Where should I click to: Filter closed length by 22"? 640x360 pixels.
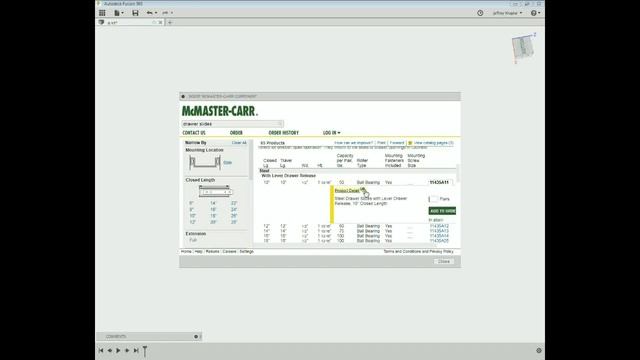[x=234, y=203]
